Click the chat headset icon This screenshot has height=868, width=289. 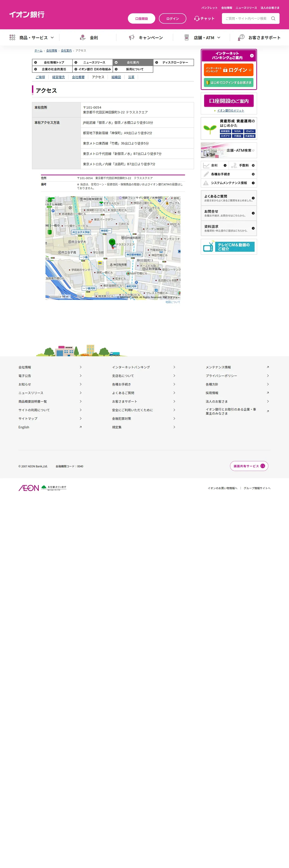[x=197, y=18]
